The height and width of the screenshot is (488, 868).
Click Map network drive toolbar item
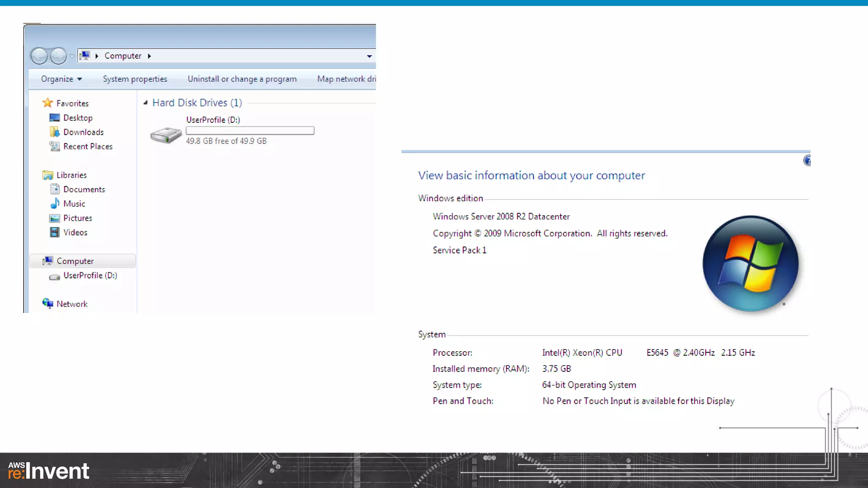pos(346,79)
